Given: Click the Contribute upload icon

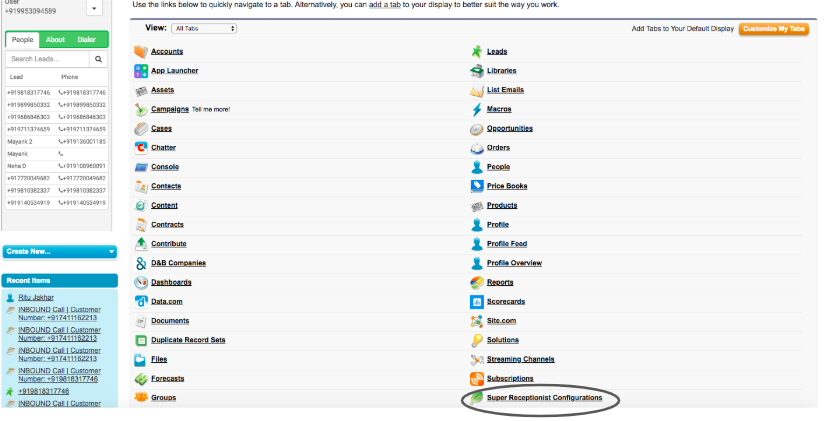Looking at the screenshot, I should tap(141, 244).
